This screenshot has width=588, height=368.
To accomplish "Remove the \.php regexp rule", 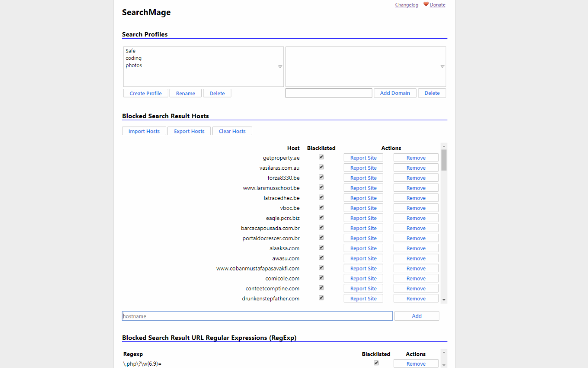I will tap(416, 363).
